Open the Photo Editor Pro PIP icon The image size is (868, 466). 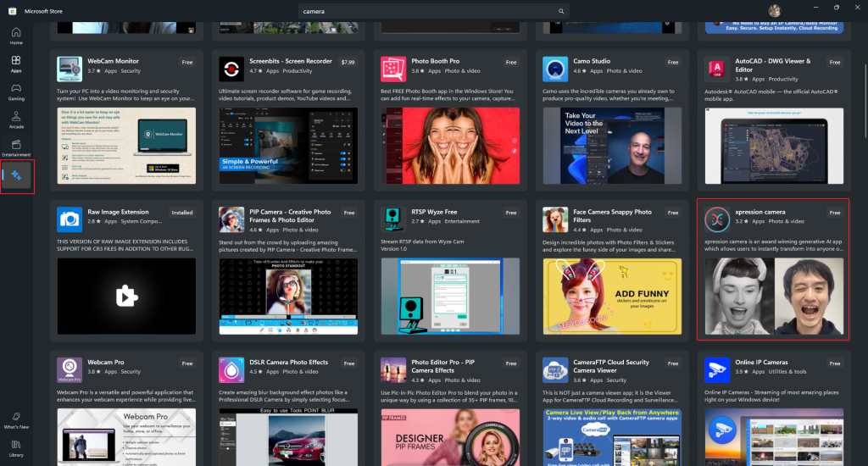393,370
